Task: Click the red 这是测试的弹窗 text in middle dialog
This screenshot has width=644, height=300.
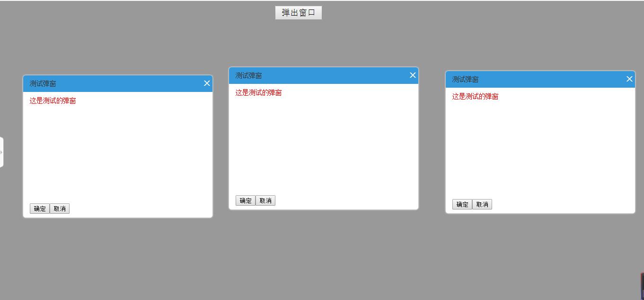Action: pyautogui.click(x=258, y=92)
